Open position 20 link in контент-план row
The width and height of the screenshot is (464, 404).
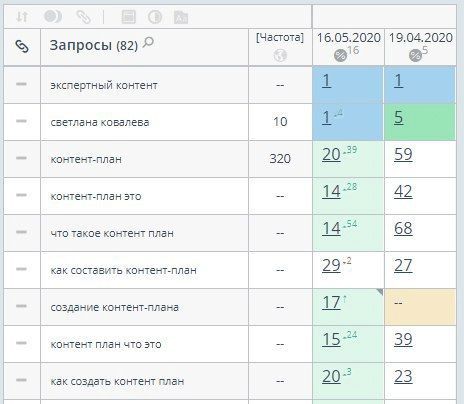tap(331, 155)
